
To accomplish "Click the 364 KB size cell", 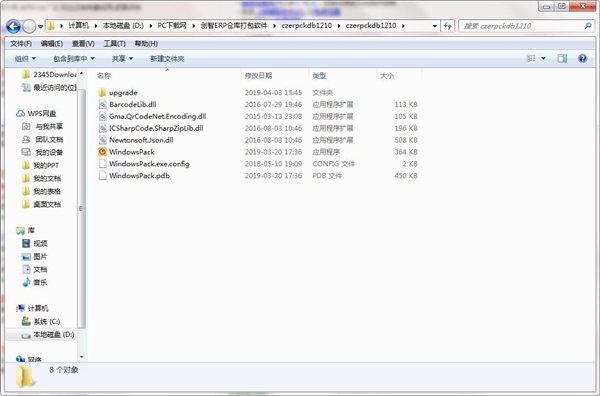I will [406, 152].
